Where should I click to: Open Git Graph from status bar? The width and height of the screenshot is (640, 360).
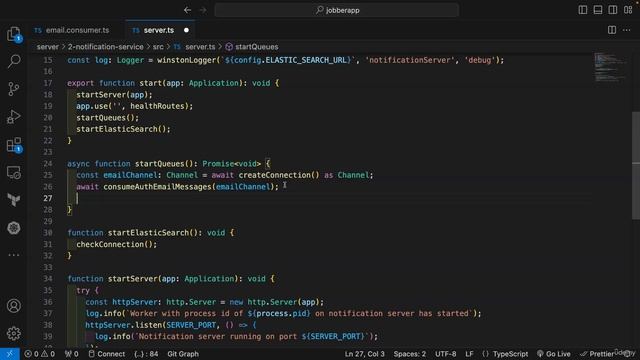click(x=183, y=354)
